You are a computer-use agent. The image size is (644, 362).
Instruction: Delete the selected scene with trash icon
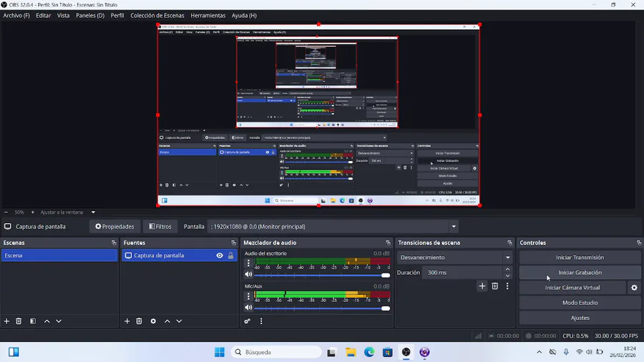tap(19, 321)
